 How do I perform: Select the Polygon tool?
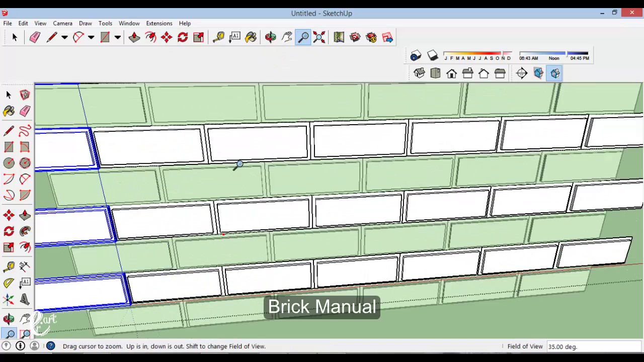25,163
